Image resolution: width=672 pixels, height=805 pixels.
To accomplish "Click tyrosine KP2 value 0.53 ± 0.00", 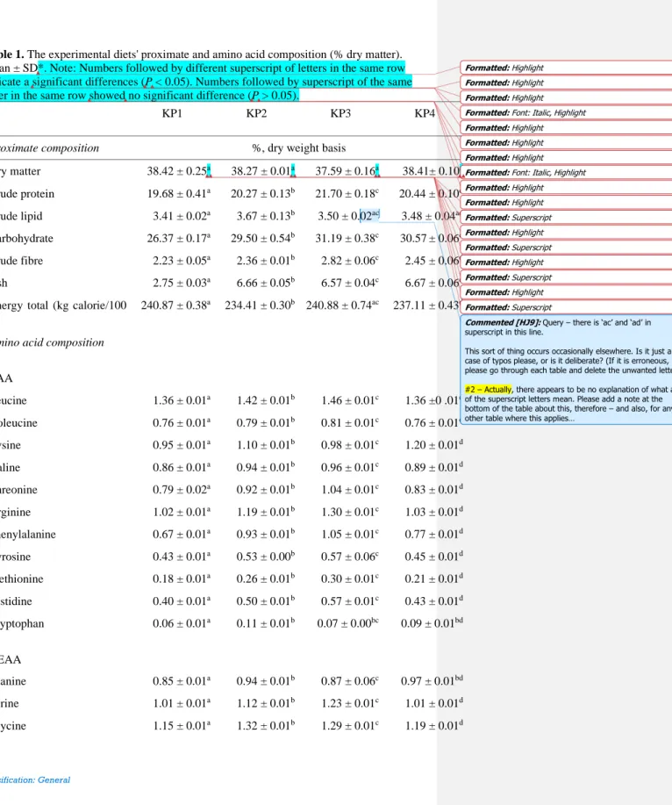I will 266,557.
